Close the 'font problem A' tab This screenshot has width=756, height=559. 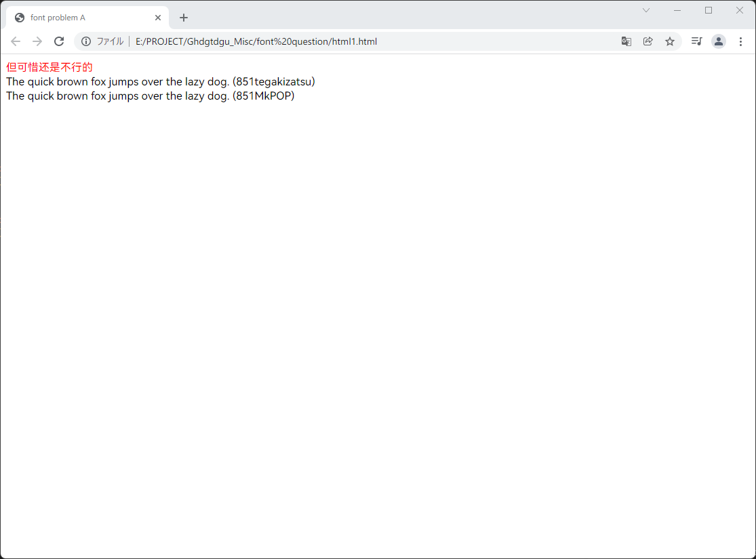[158, 18]
